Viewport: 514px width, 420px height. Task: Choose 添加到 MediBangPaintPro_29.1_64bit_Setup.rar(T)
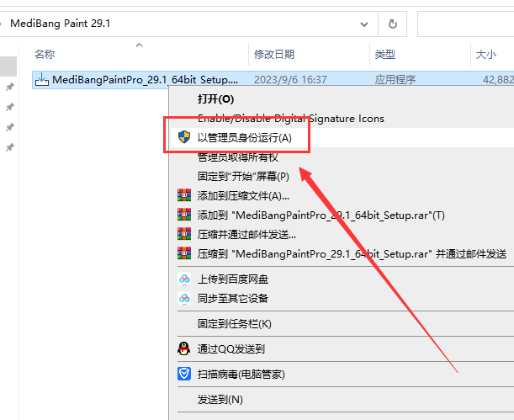click(x=321, y=215)
